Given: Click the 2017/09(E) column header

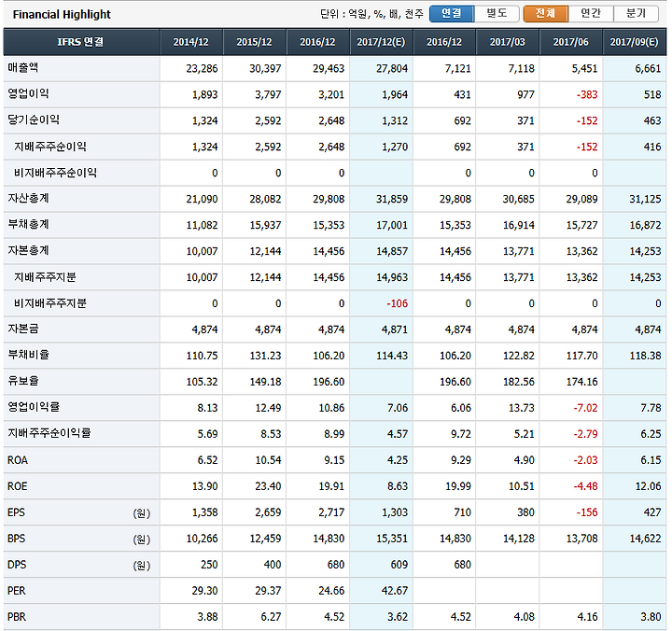Looking at the screenshot, I should pyautogui.click(x=635, y=42).
